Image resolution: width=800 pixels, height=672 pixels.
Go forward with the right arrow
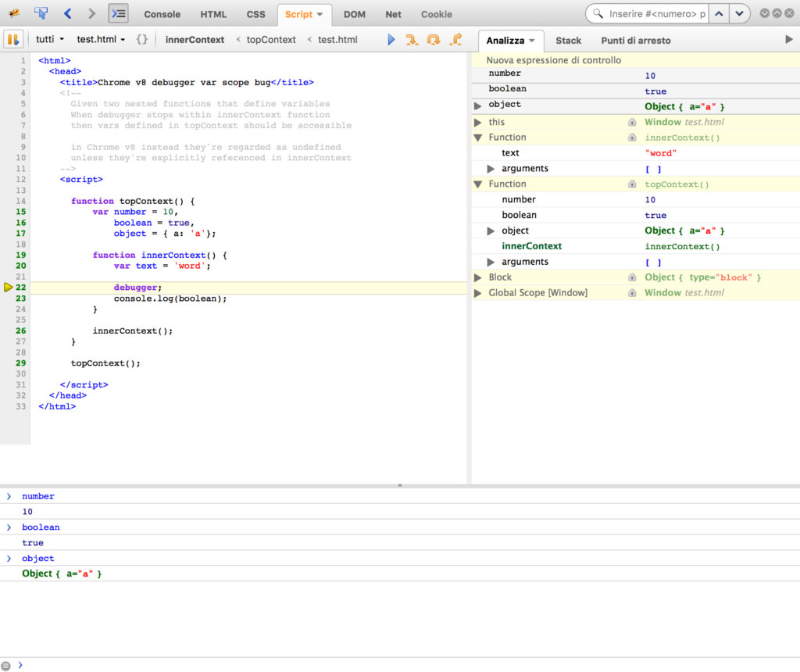[x=92, y=13]
